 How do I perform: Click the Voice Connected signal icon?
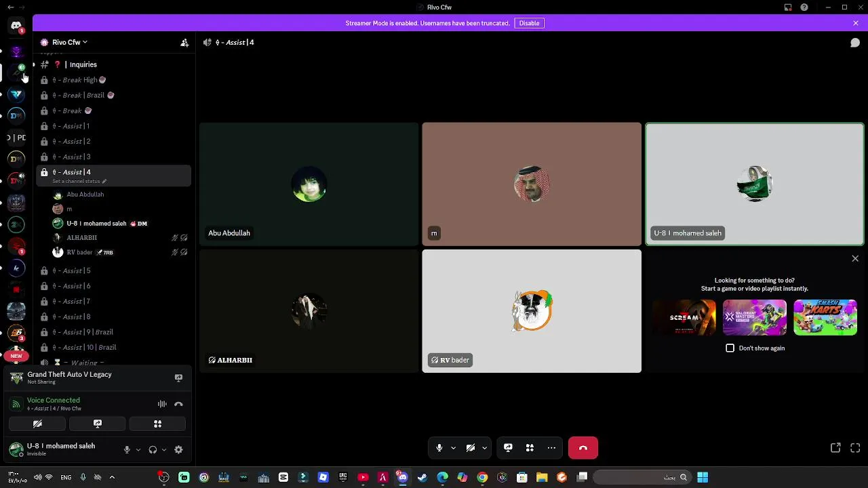click(x=16, y=404)
